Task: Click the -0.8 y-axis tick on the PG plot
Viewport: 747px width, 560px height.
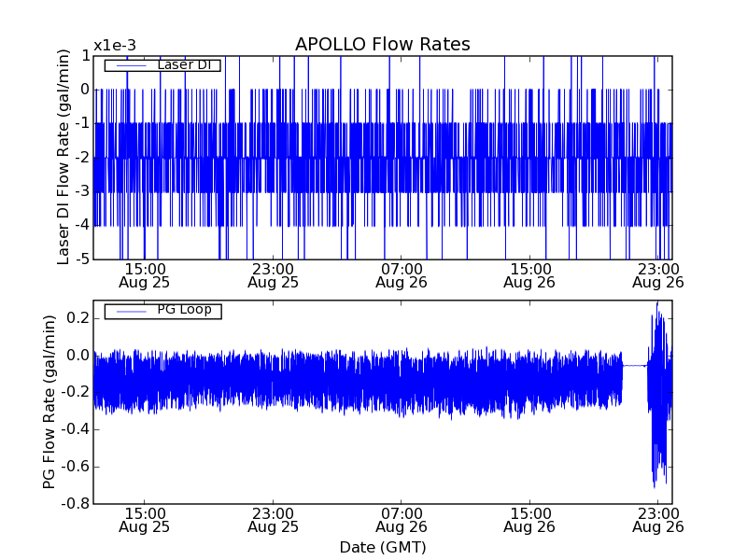Action: click(x=75, y=504)
